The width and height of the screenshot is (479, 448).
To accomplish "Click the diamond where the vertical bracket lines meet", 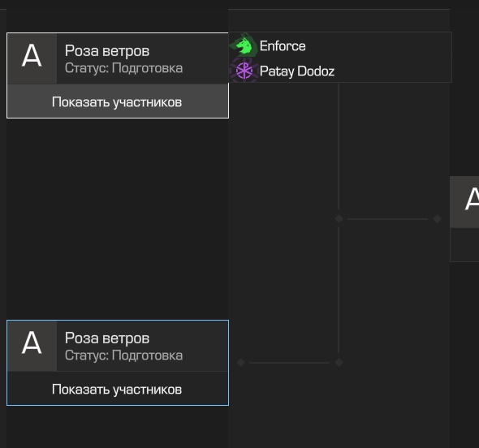I will point(339,218).
